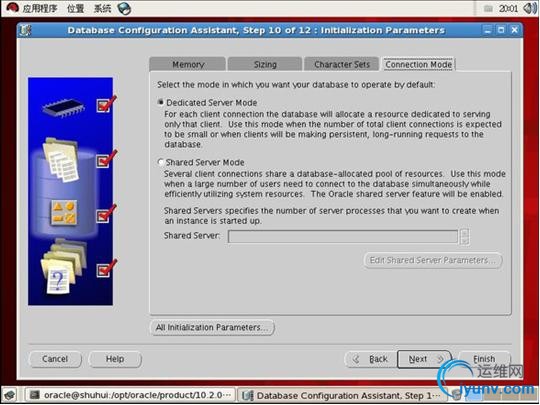Open the window menu icon in title bar
Screen dimensions: 540x405
(25, 30)
